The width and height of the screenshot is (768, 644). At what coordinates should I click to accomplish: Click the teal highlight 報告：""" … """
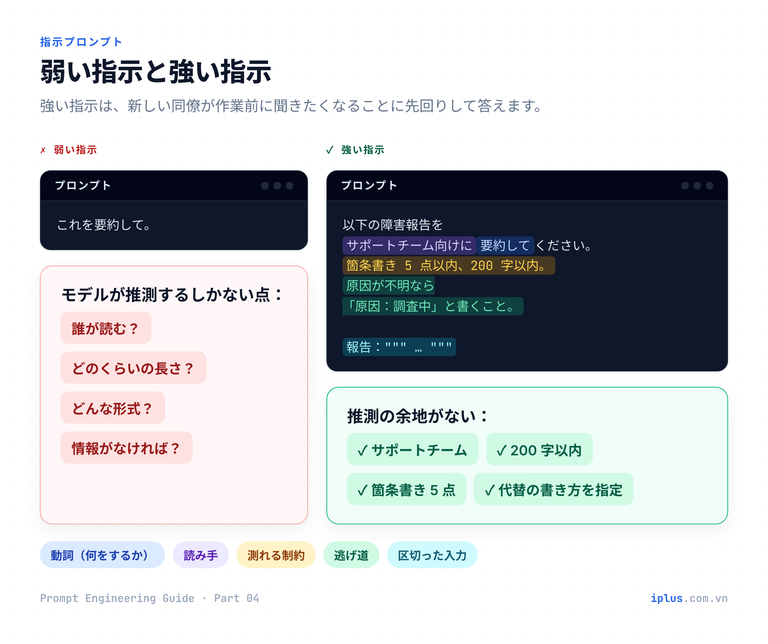(x=399, y=347)
